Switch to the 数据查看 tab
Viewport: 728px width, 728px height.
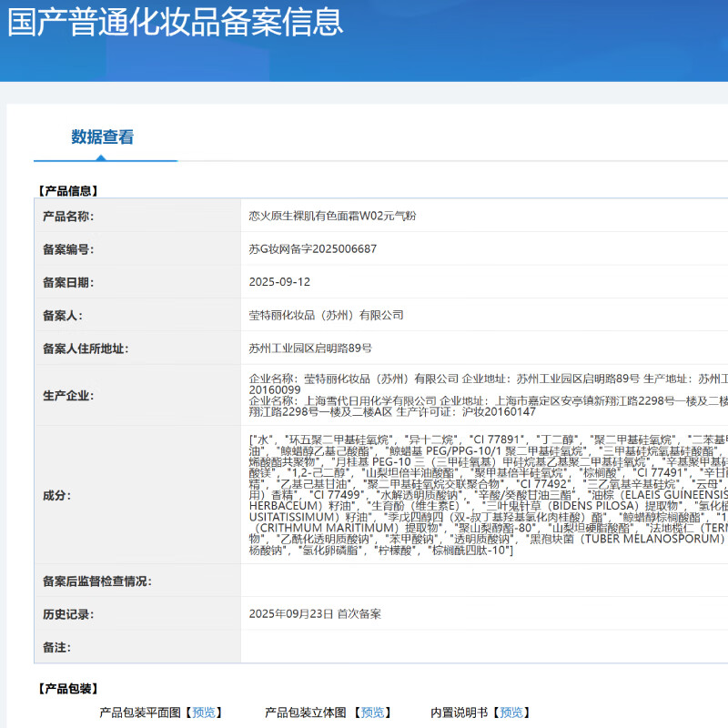[x=102, y=137]
